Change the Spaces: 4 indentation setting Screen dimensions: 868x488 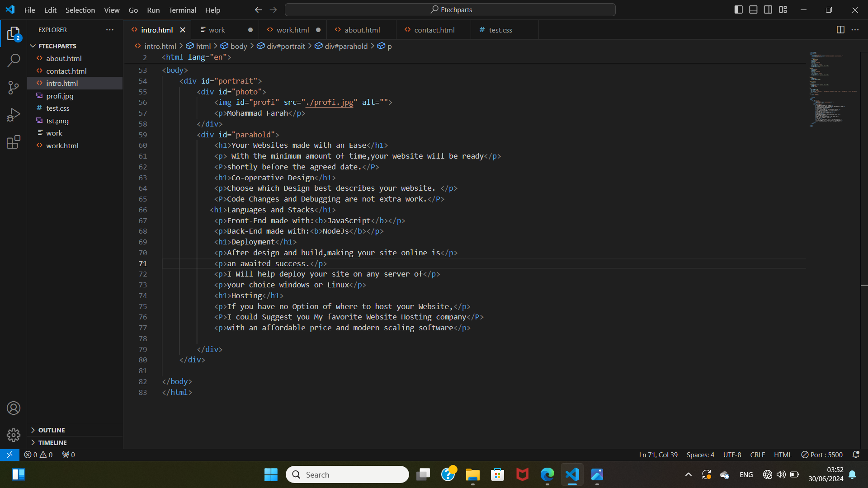point(700,455)
